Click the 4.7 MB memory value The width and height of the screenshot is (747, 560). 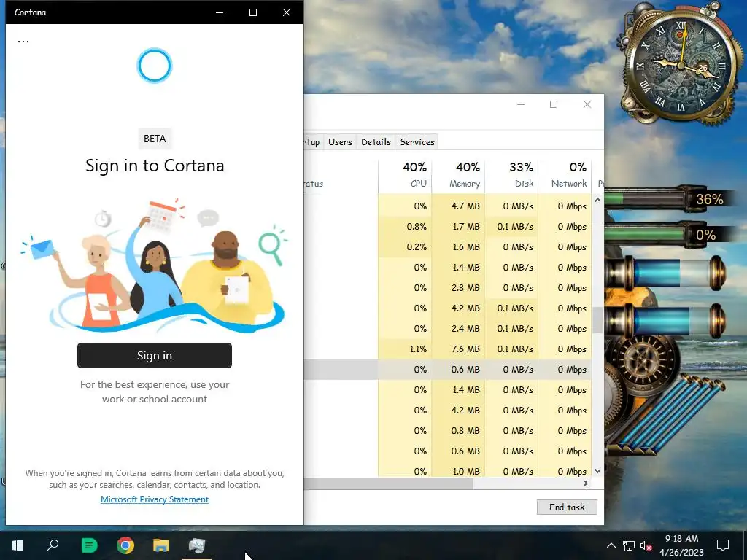(465, 206)
